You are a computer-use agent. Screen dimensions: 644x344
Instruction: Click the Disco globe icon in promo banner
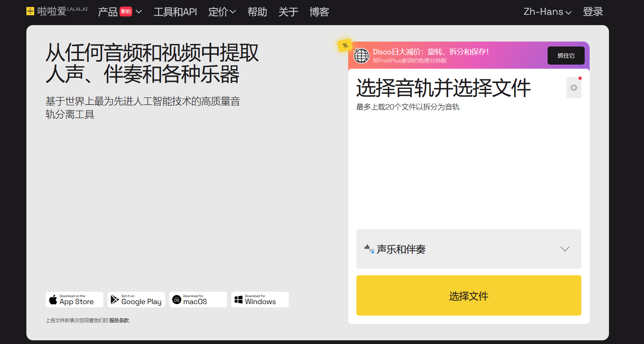click(x=361, y=56)
